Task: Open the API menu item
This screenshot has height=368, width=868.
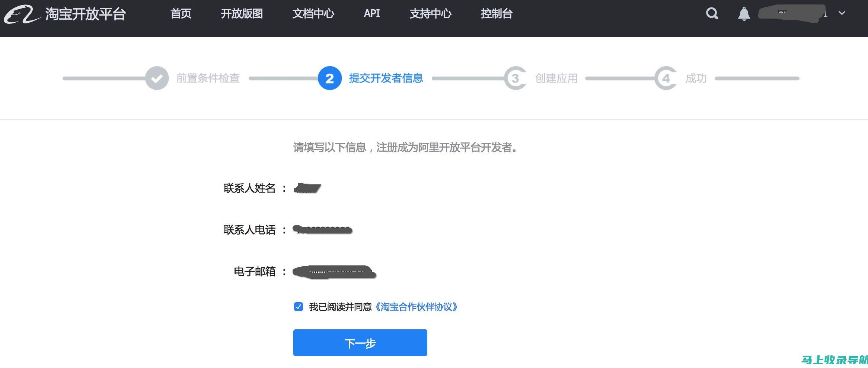Action: (x=372, y=14)
